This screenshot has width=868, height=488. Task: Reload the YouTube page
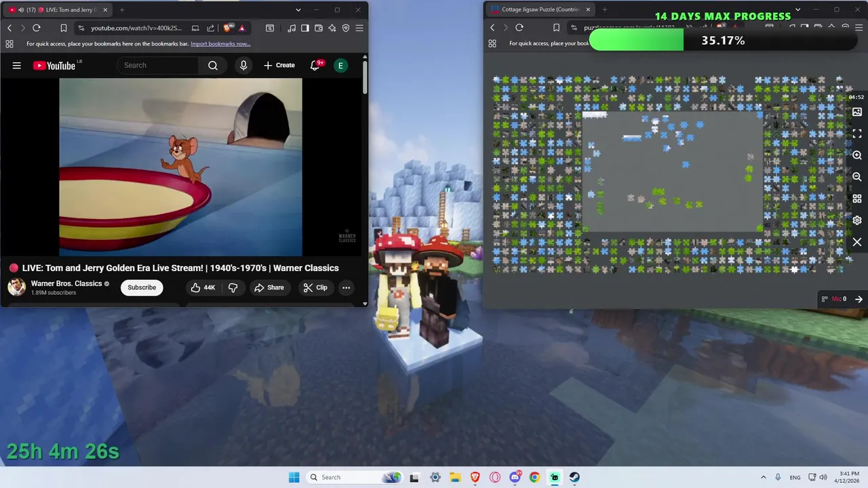coord(37,28)
